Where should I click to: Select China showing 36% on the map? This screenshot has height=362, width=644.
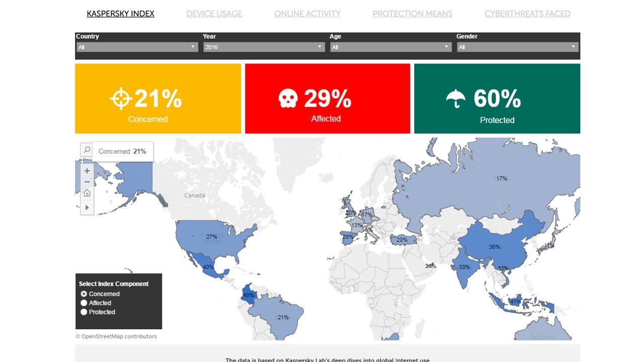(x=495, y=247)
